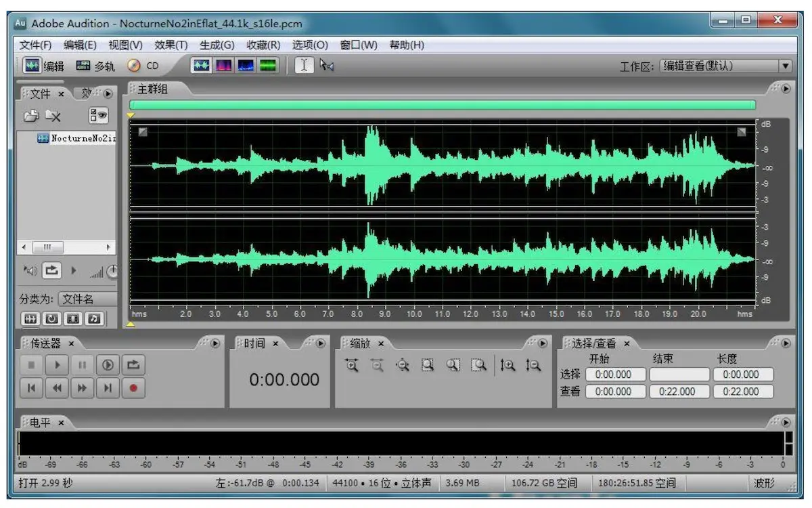The height and width of the screenshot is (508, 812).
Task: Switch to 编辑 edit view
Action: [44, 66]
